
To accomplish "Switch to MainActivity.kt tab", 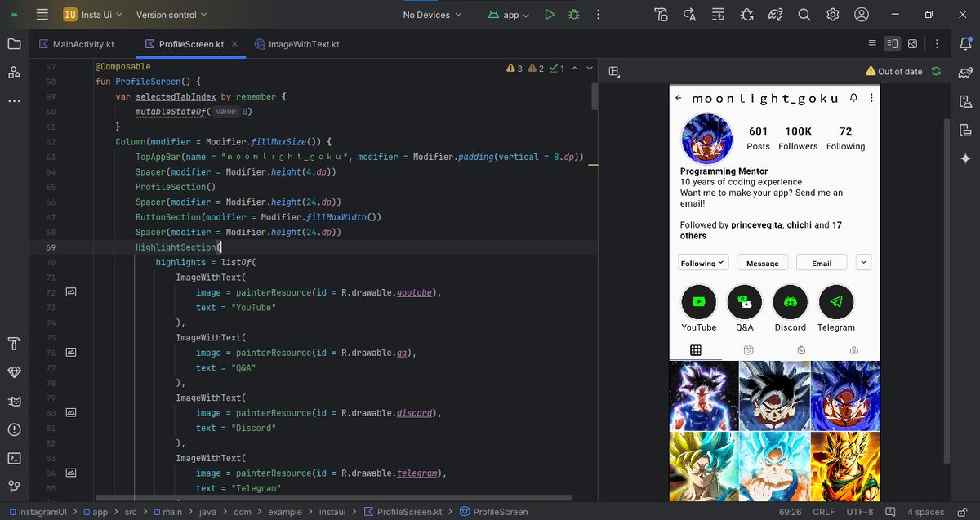I will [76, 44].
